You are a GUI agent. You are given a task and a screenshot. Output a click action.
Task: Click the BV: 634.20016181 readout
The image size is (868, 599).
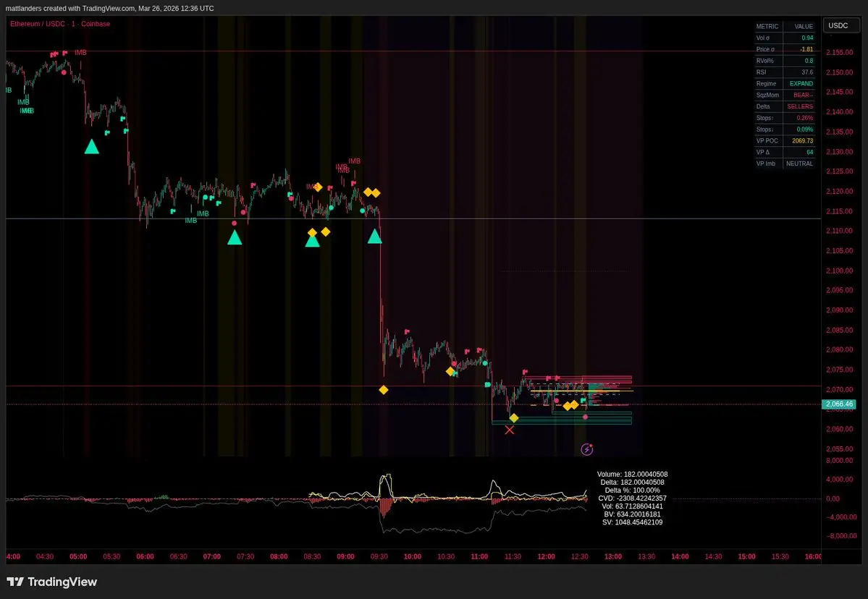(x=632, y=514)
